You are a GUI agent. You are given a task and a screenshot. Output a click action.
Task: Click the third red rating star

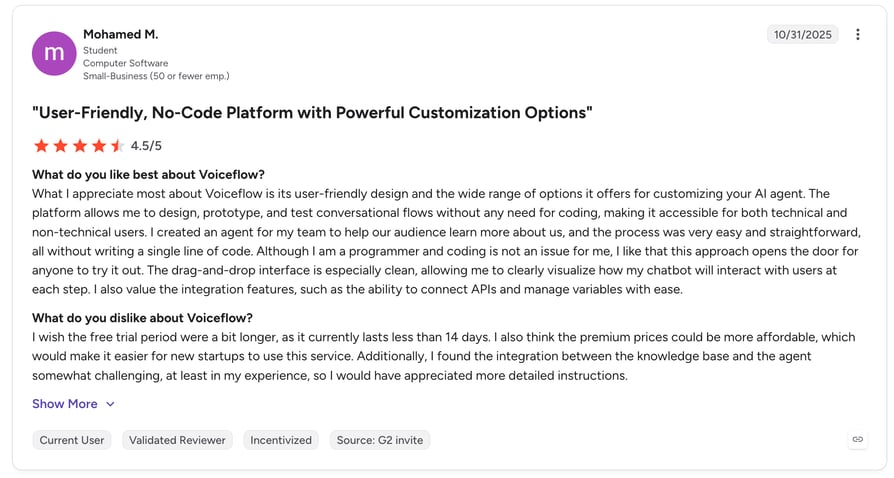point(80,145)
